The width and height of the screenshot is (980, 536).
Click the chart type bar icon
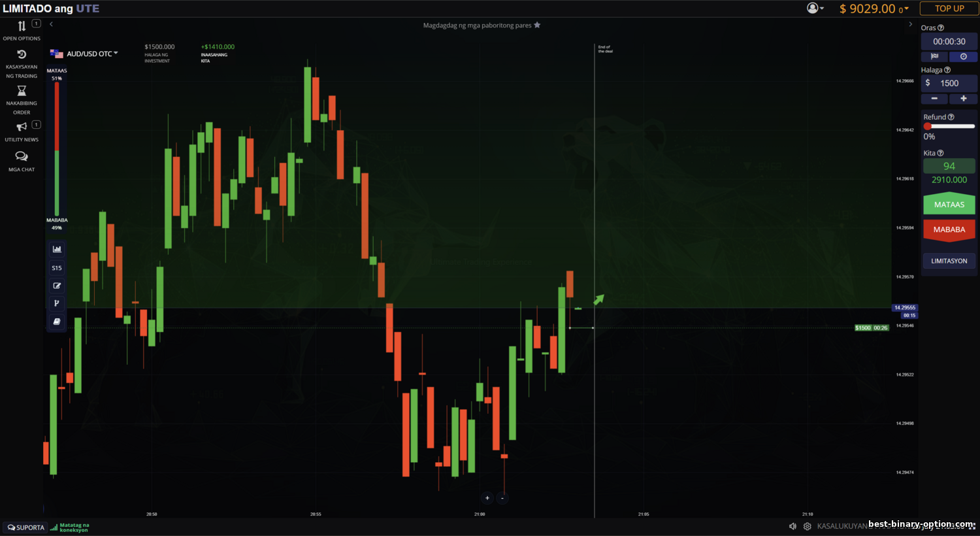(x=57, y=249)
